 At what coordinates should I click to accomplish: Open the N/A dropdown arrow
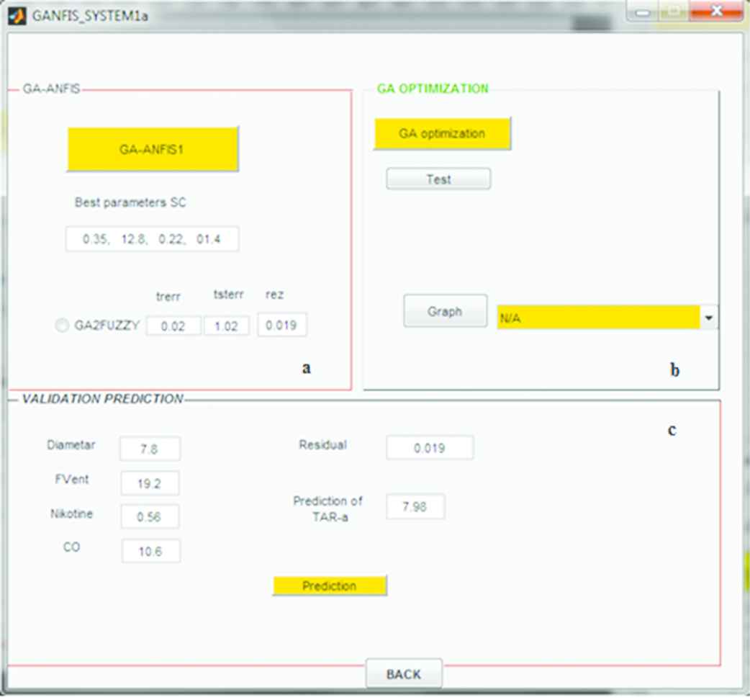tap(710, 318)
